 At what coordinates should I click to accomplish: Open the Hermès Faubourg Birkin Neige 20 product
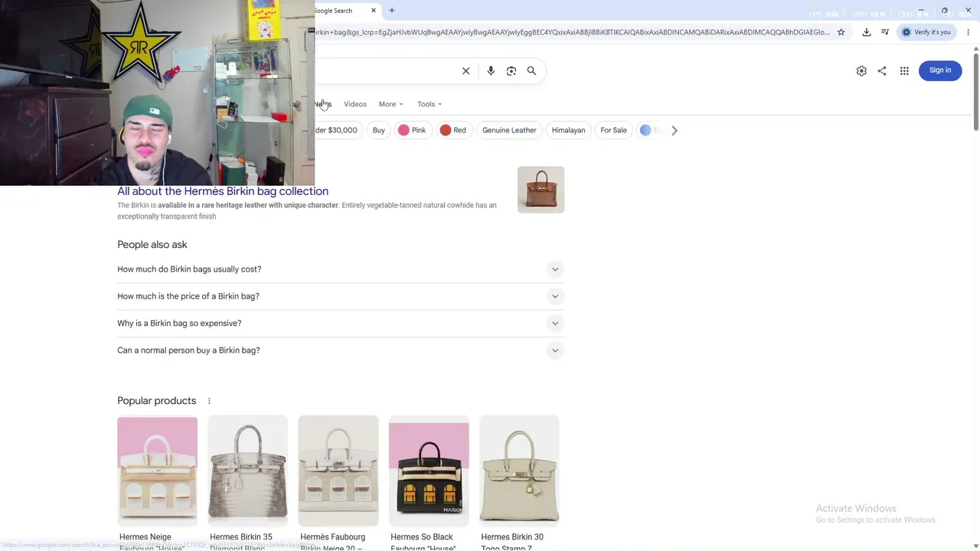click(338, 471)
